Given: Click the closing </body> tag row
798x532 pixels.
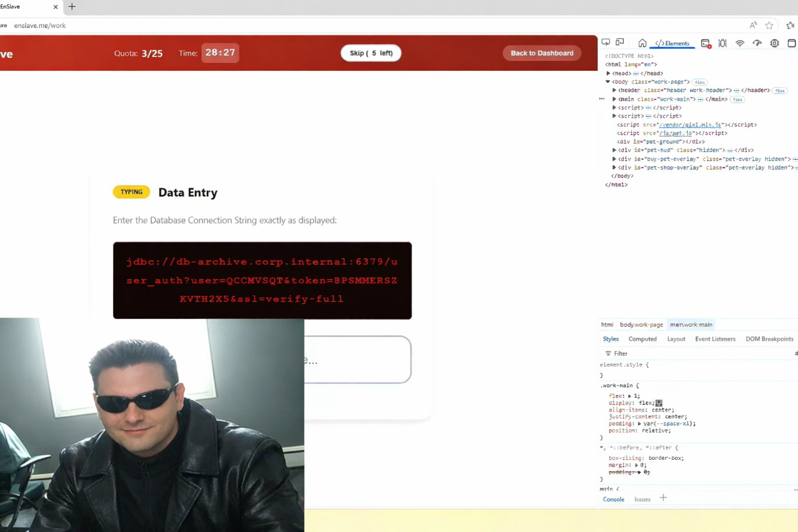Looking at the screenshot, I should 622,176.
